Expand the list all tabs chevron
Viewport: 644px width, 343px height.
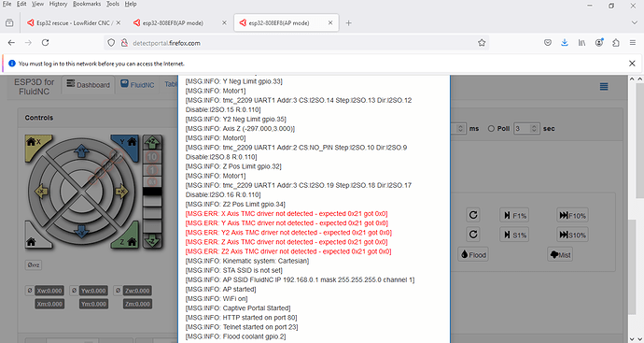[634, 23]
